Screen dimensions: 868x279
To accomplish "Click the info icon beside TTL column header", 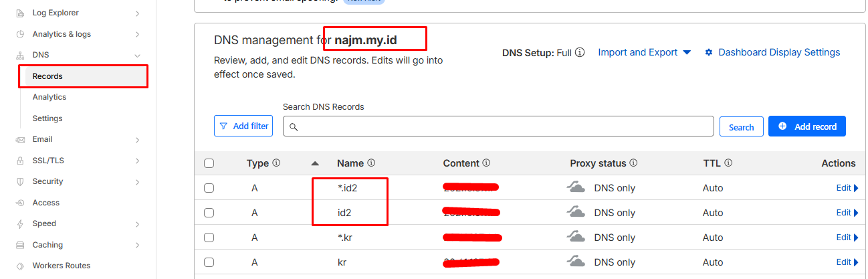I will click(x=728, y=163).
